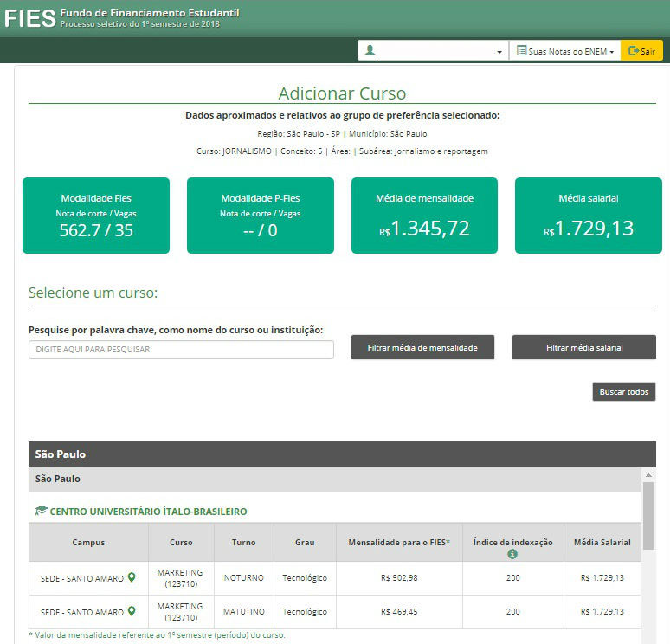
Task: Open the user profile dropdown
Action: click(x=433, y=51)
